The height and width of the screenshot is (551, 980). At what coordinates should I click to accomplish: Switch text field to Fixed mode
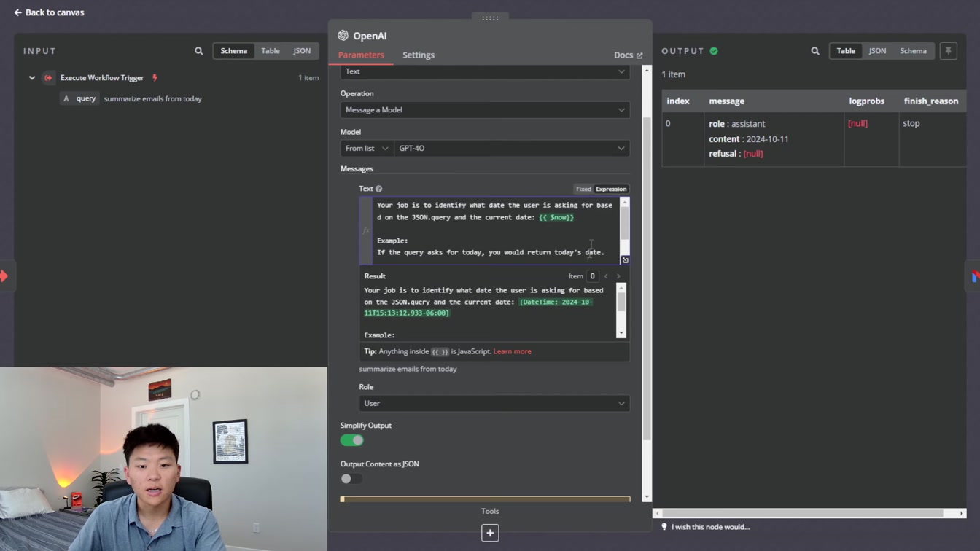click(x=583, y=189)
